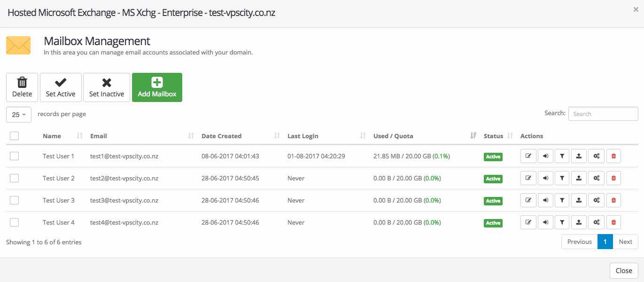Image resolution: width=644 pixels, height=282 pixels.
Task: Open advanced settings for Test User 2
Action: point(596,178)
